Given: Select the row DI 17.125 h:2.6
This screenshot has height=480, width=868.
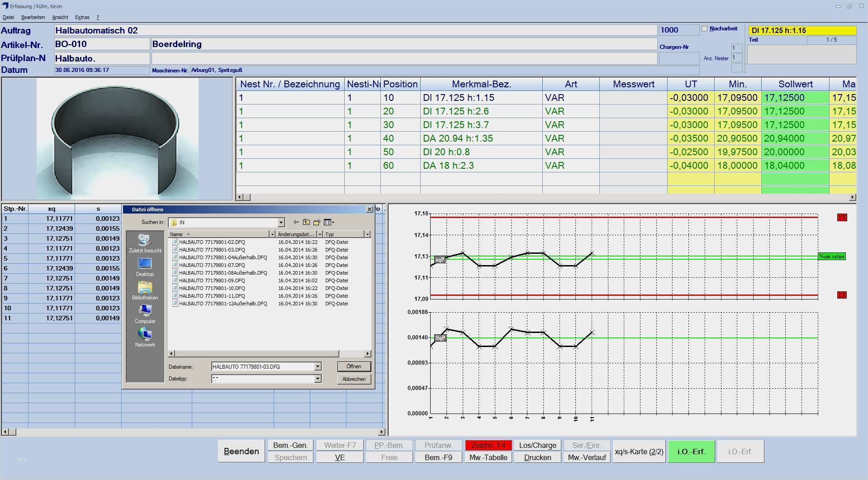Looking at the screenshot, I should 546,111.
